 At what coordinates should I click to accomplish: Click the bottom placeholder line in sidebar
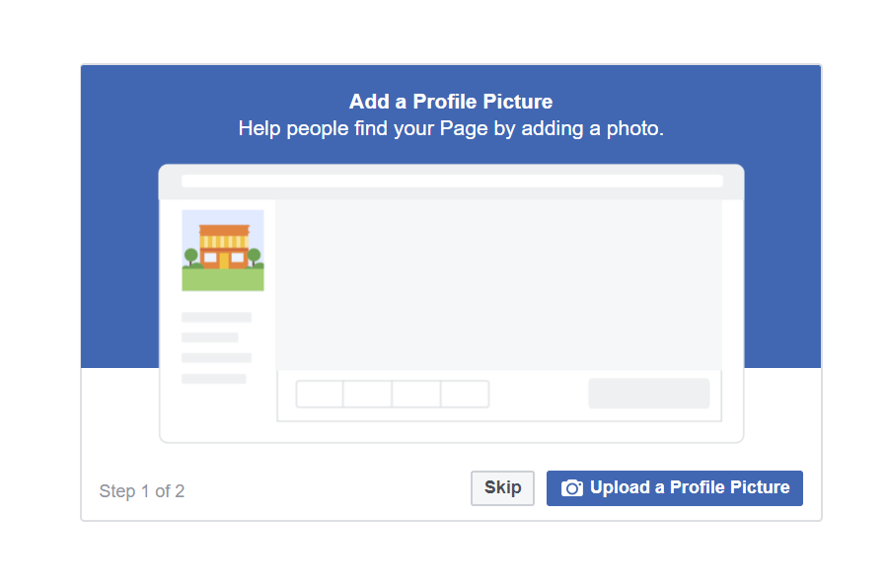coord(213,379)
